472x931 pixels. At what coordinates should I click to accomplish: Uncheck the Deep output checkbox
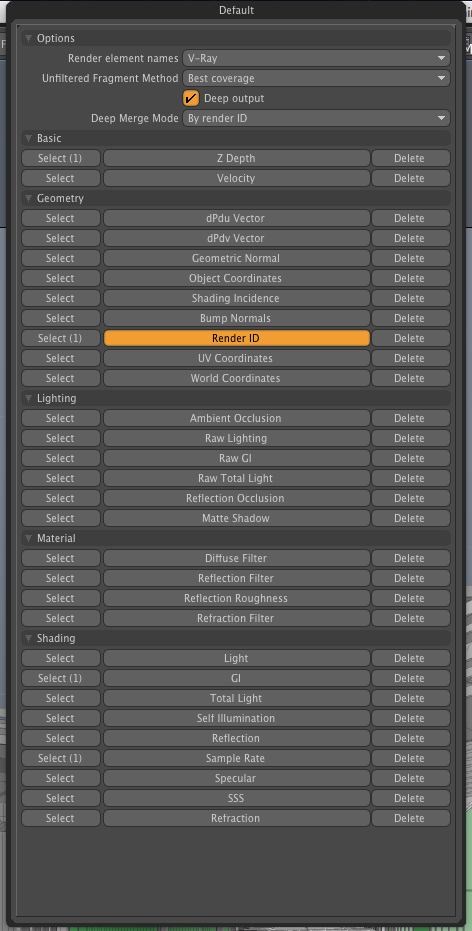191,98
